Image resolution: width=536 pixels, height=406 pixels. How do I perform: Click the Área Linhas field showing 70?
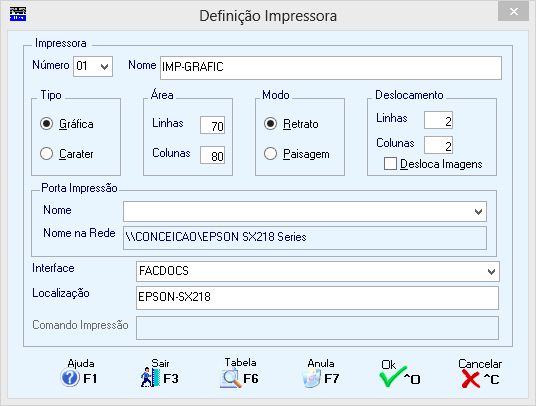[x=212, y=125]
